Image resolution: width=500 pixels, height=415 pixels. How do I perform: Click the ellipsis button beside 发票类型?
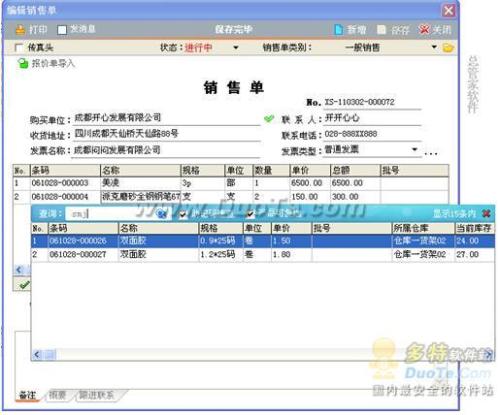[x=431, y=154]
